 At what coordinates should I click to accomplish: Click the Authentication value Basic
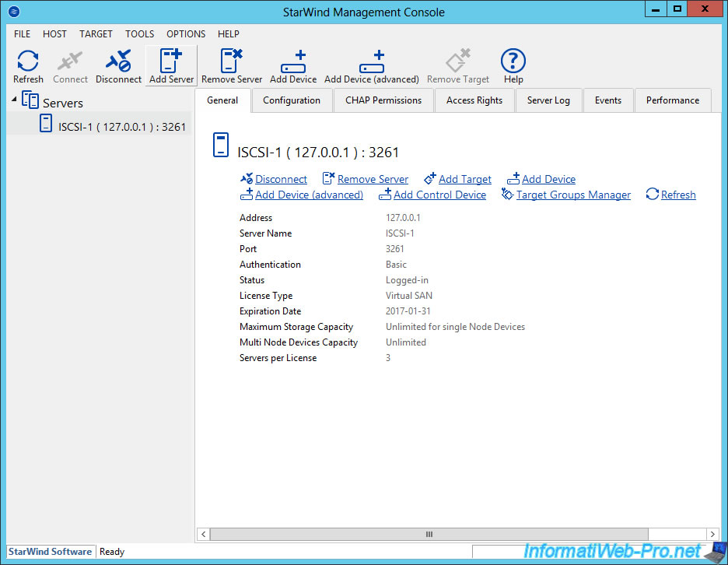point(396,265)
